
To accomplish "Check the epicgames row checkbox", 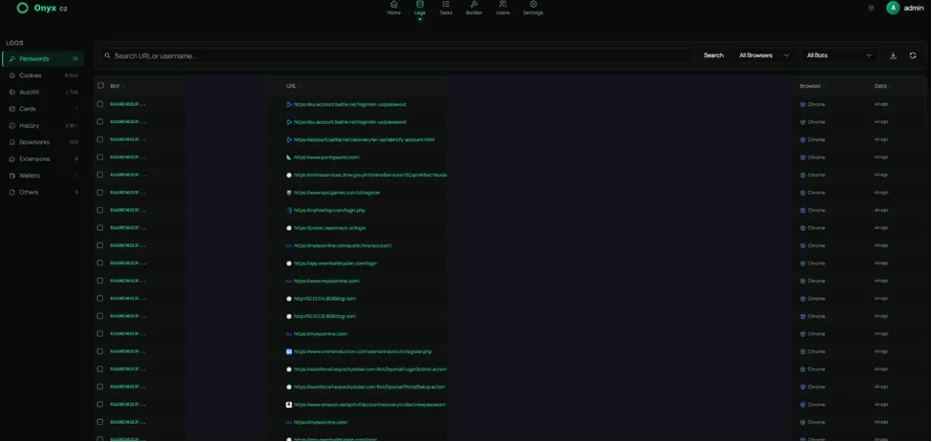I will (x=100, y=192).
